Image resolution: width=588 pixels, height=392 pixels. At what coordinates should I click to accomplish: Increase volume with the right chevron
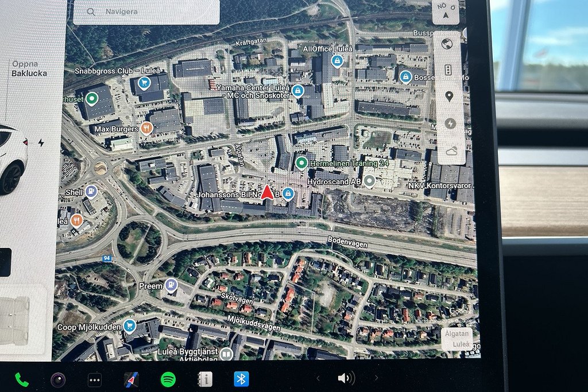click(376, 378)
